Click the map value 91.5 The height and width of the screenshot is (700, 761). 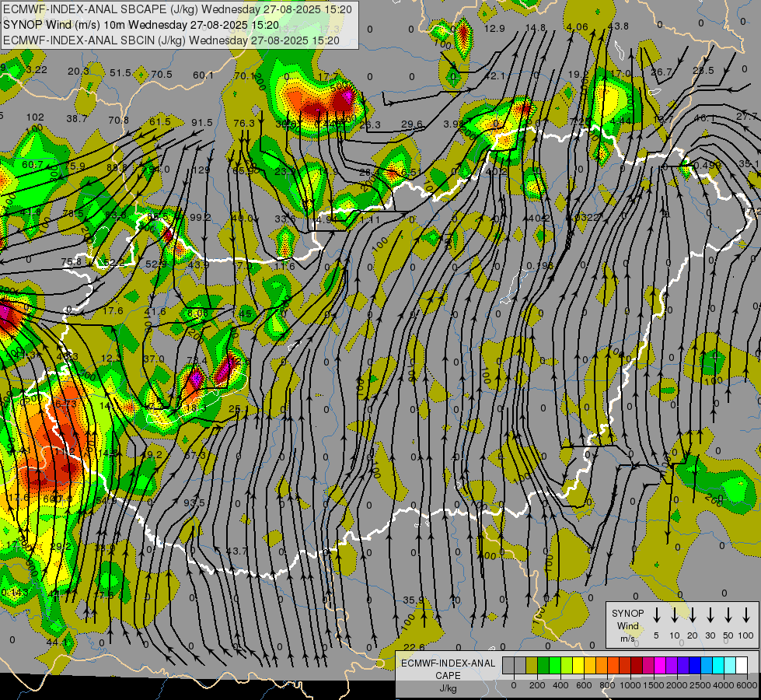pyautogui.click(x=202, y=123)
